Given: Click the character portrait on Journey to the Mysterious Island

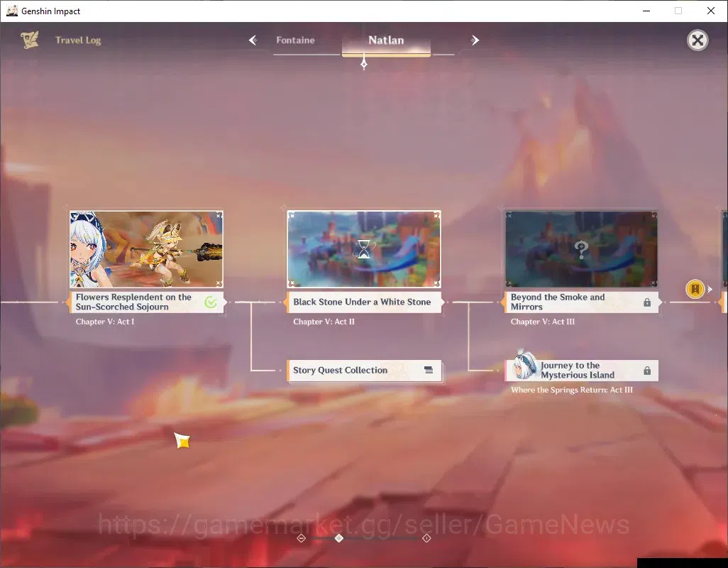Looking at the screenshot, I should pyautogui.click(x=524, y=364).
